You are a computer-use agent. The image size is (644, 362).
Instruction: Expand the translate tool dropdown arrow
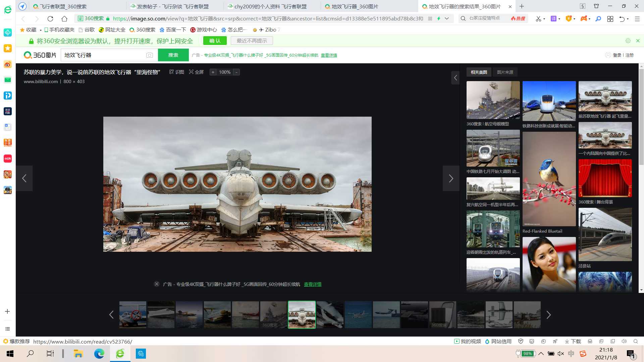pos(559,19)
